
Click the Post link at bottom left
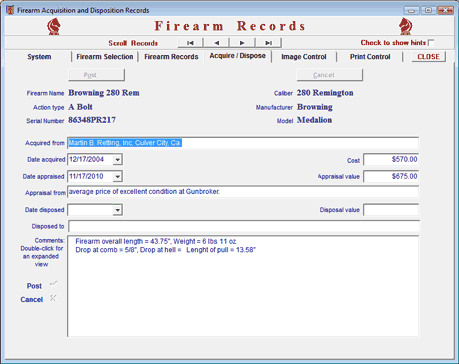pyautogui.click(x=34, y=286)
